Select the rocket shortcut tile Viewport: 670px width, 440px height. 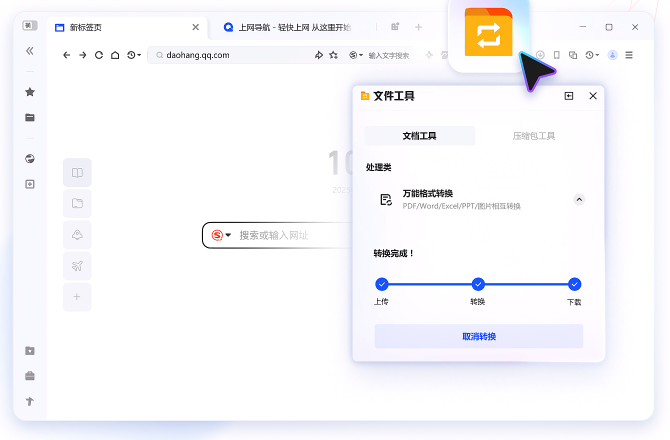77,235
